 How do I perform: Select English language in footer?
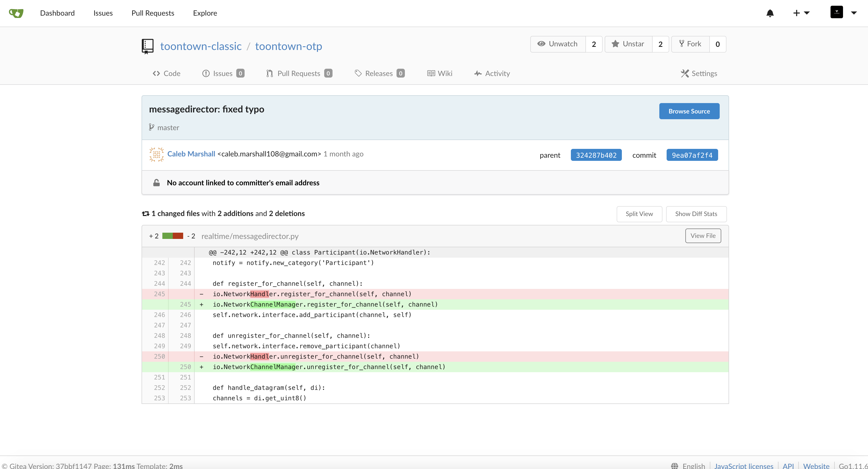point(693,466)
